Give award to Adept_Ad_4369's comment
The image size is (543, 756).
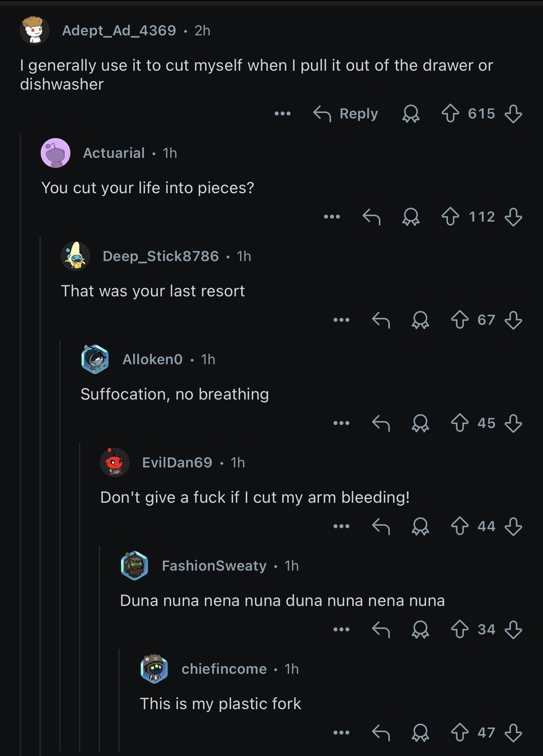click(x=411, y=113)
